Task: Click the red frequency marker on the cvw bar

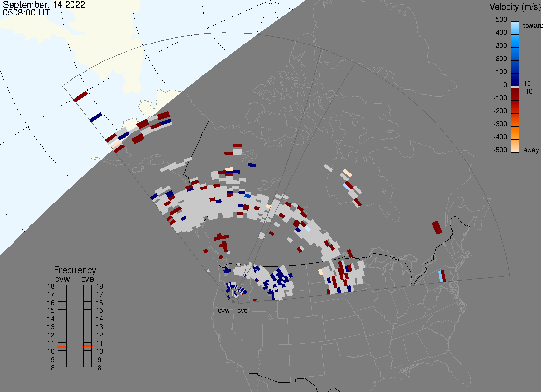Action: tap(62, 347)
